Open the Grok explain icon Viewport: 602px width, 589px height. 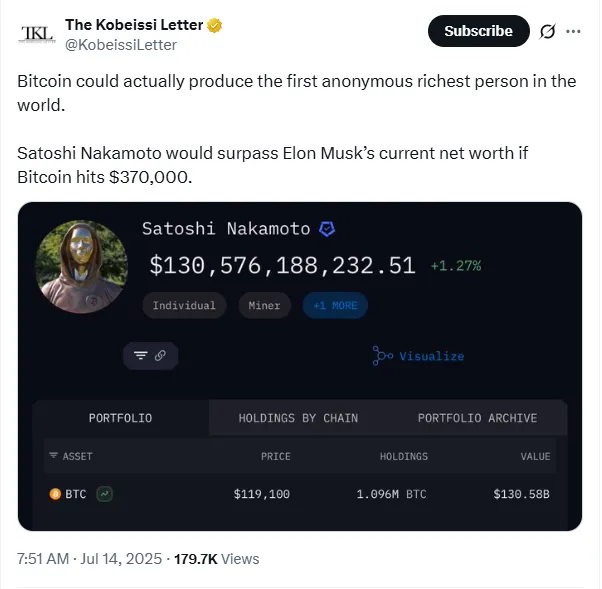[547, 32]
